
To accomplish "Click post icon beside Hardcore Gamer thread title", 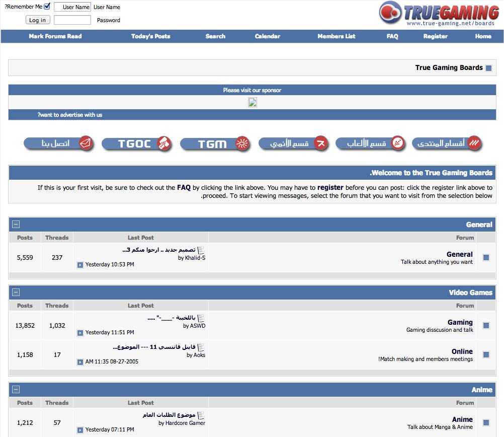I will 201,415.
